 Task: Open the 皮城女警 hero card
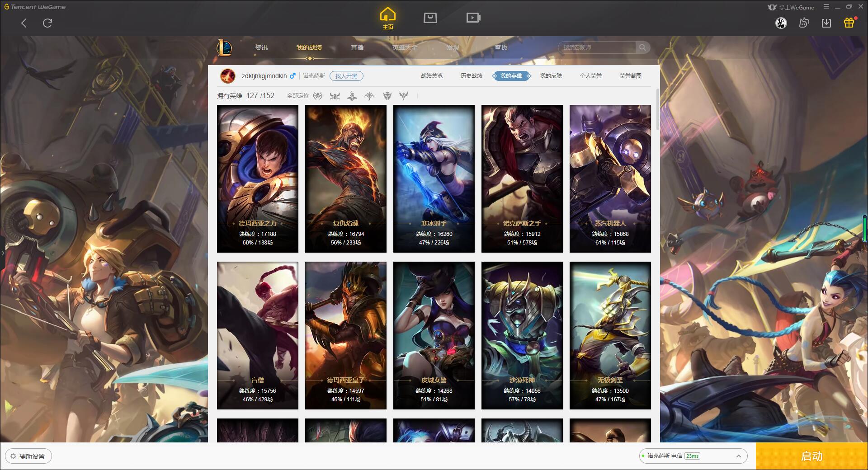click(x=434, y=335)
